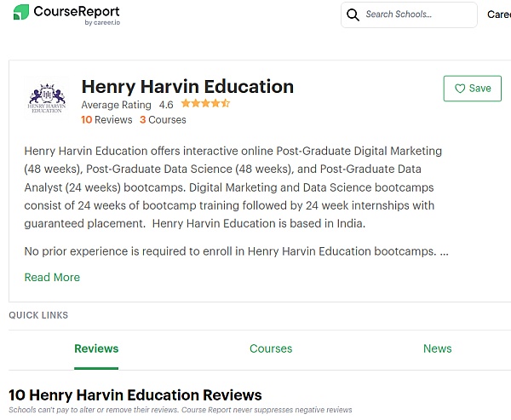Switch to the Reviews tab
This screenshot has width=511, height=420.
pos(96,348)
